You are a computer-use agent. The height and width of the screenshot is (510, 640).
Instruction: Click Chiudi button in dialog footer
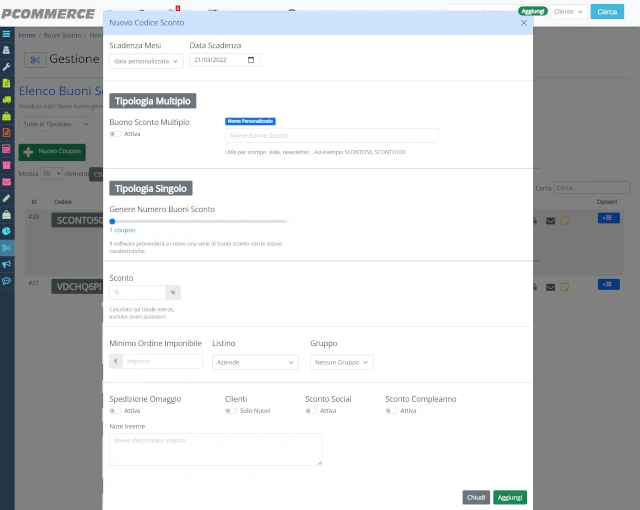[x=476, y=497]
